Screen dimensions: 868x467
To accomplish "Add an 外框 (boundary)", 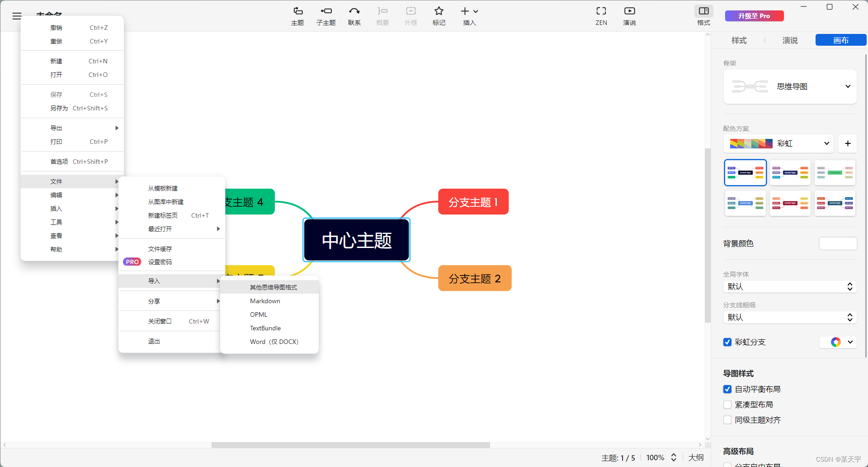I will coord(410,16).
